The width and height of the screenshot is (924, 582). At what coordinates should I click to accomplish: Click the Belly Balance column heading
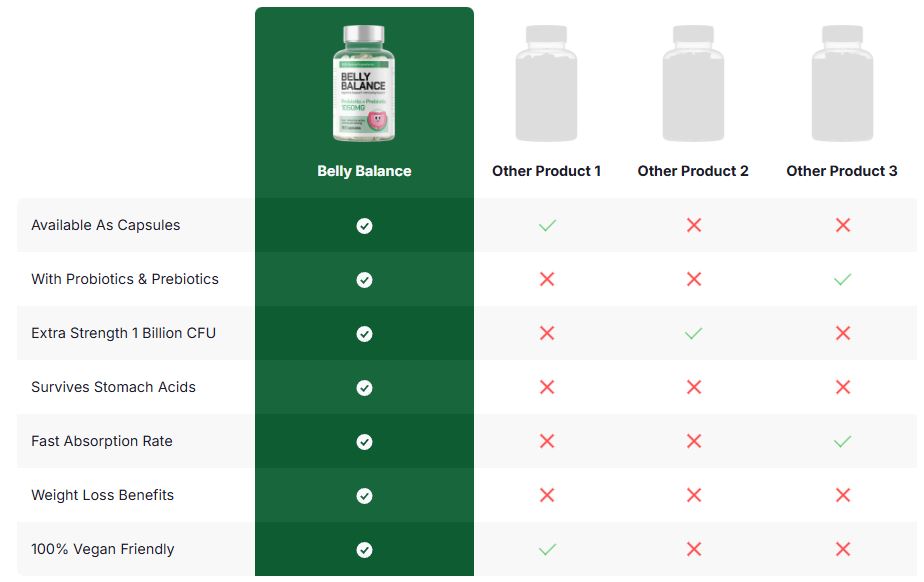[x=364, y=171]
